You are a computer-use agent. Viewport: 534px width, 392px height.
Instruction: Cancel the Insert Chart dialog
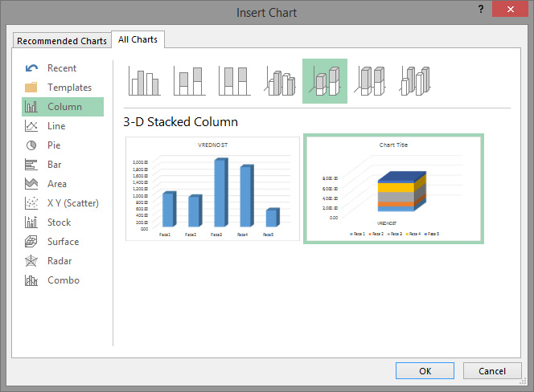point(492,371)
